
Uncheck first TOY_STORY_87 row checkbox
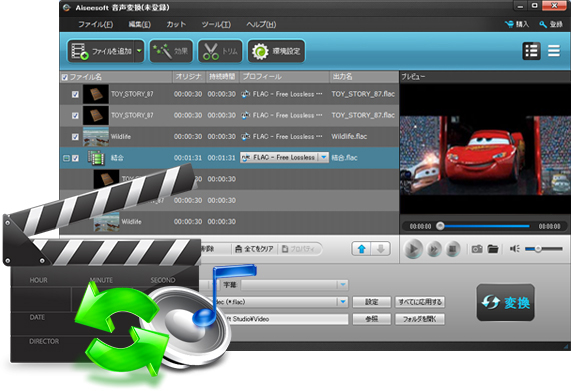[75, 95]
